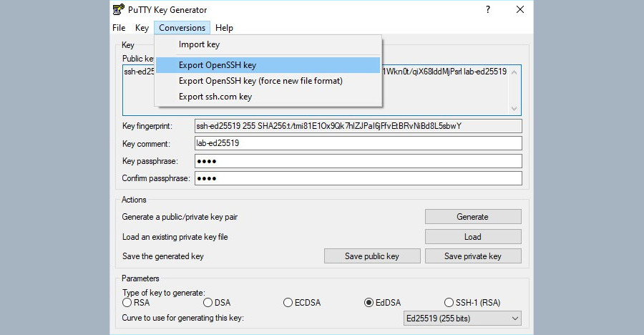Click the public key box scroll up arrow
644x335 pixels.
514,73
